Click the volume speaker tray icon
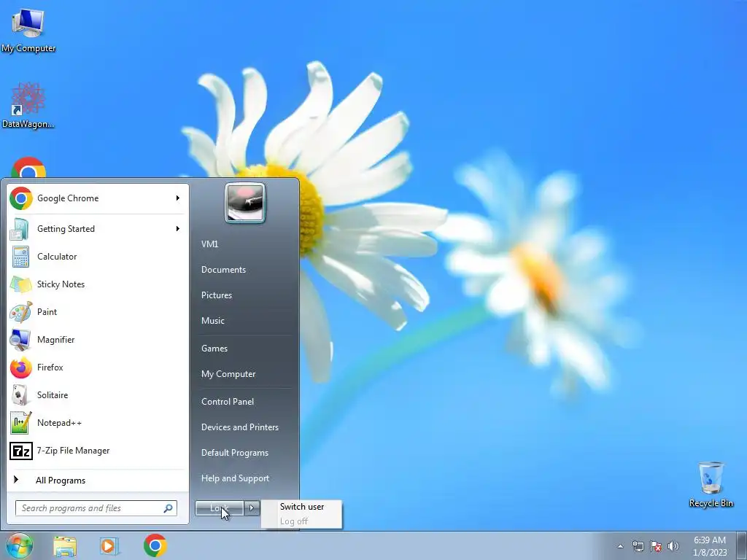The image size is (747, 560). [673, 546]
